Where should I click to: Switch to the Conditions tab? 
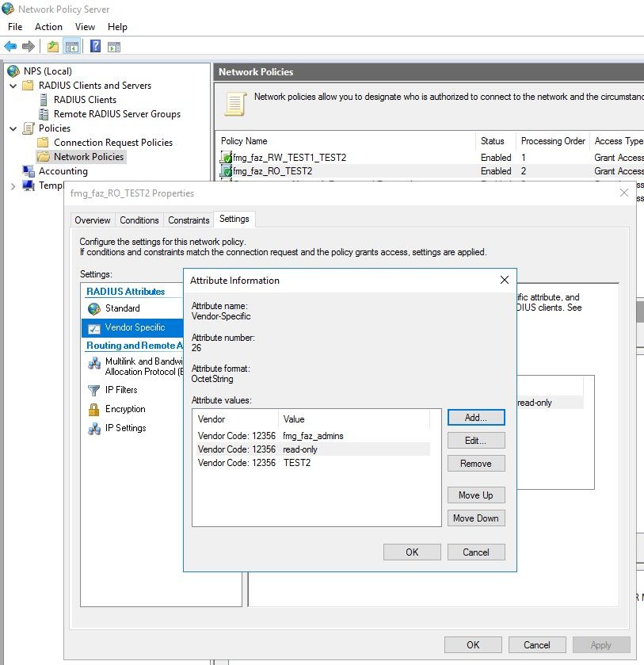click(x=139, y=220)
